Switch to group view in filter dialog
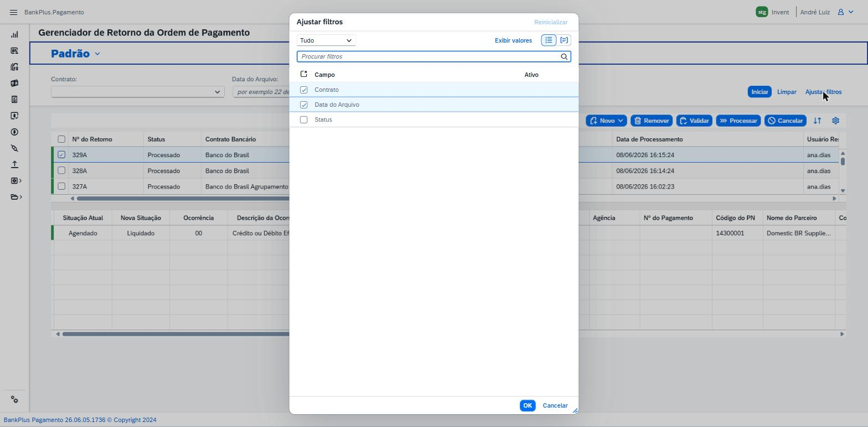Screen dimensions: 868x427 564,40
